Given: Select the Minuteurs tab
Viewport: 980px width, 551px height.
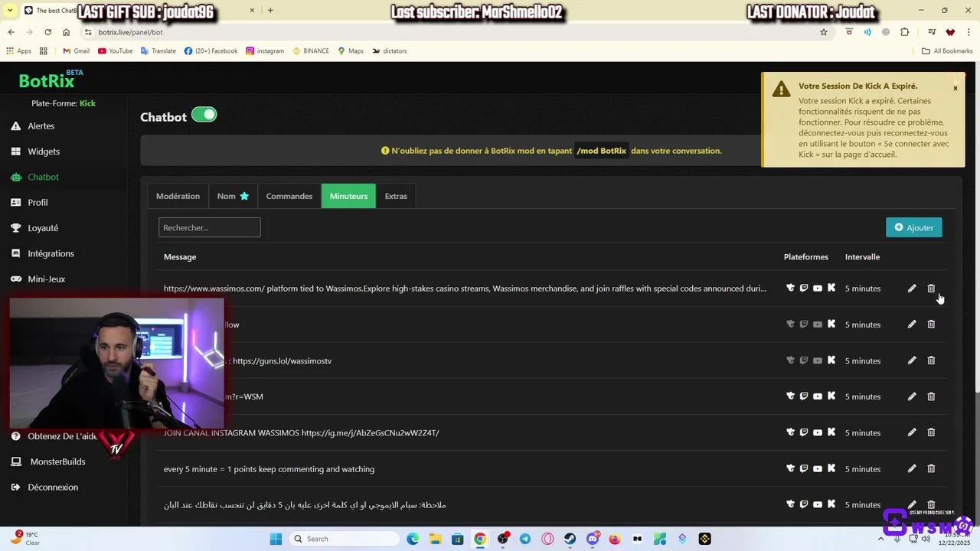Looking at the screenshot, I should coord(348,196).
